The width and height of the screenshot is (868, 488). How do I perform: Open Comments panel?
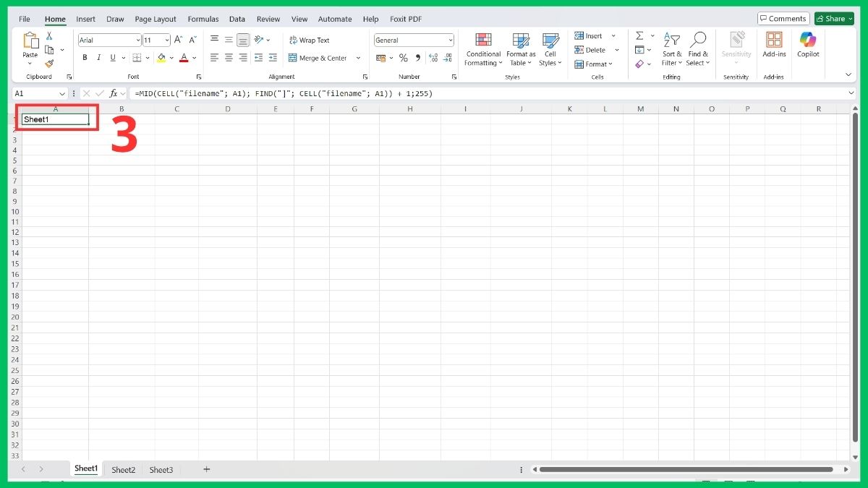(x=783, y=18)
